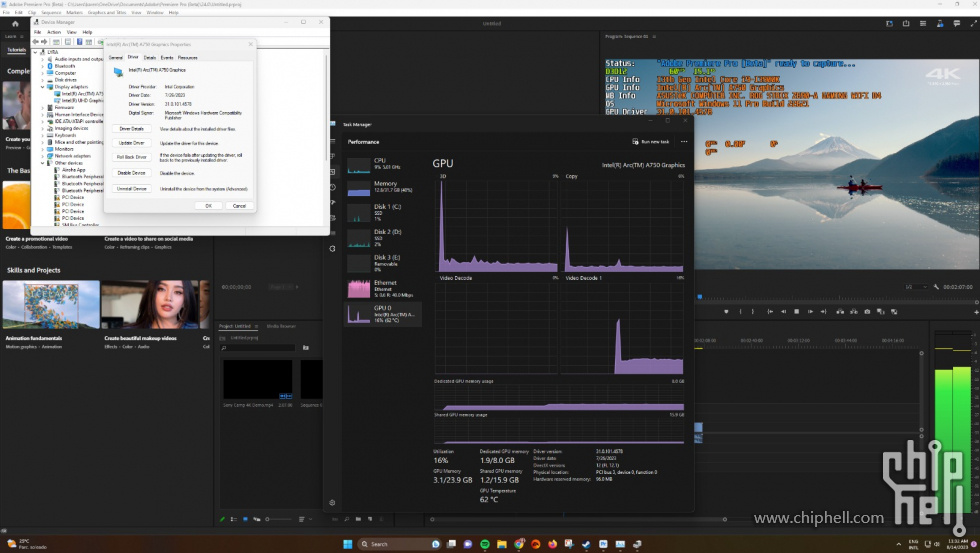Open Processes page in Task Manager sidebar
This screenshot has height=553, width=980.
[x=332, y=157]
